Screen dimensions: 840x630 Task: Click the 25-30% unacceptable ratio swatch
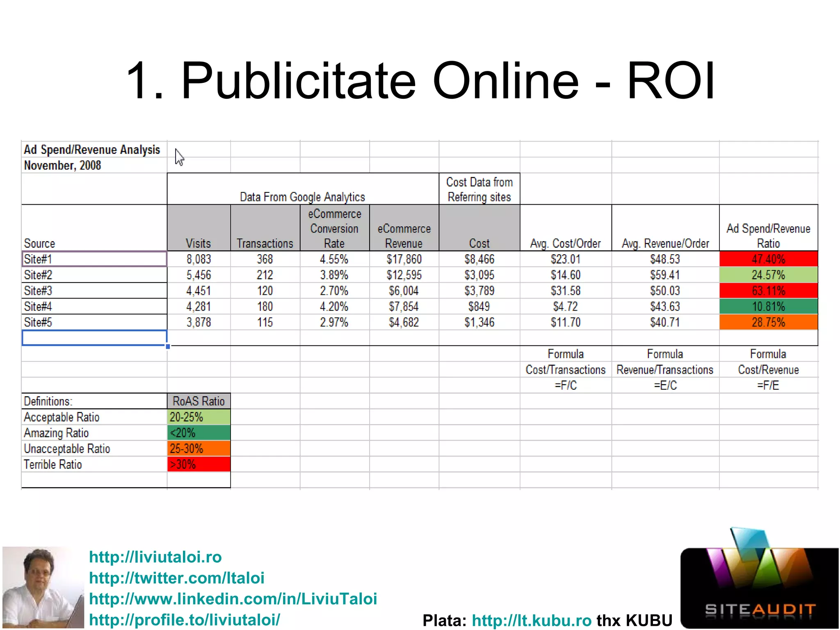[199, 449]
